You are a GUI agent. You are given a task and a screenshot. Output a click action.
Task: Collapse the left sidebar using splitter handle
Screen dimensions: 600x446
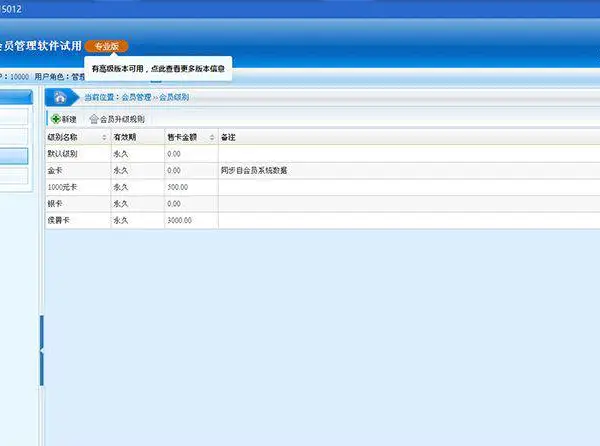tap(42, 350)
